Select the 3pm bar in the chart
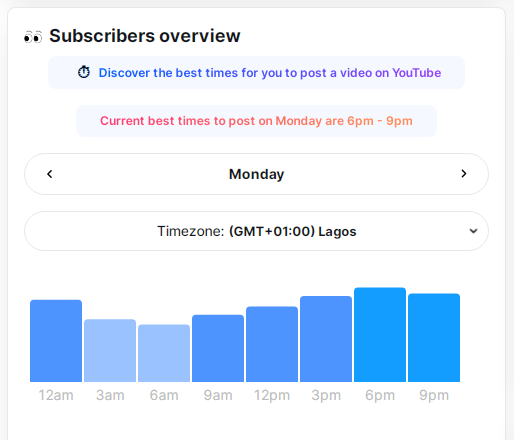 pyautogui.click(x=326, y=339)
